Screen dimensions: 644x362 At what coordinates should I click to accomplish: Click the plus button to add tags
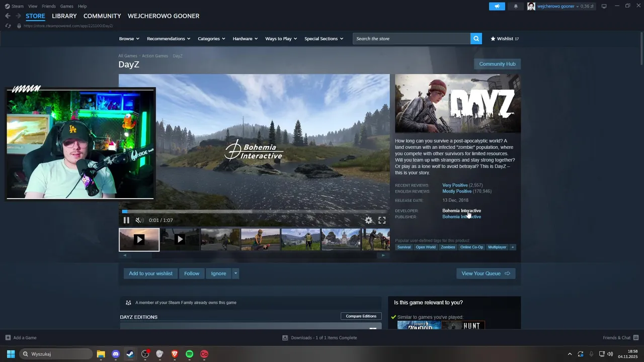pyautogui.click(x=513, y=247)
